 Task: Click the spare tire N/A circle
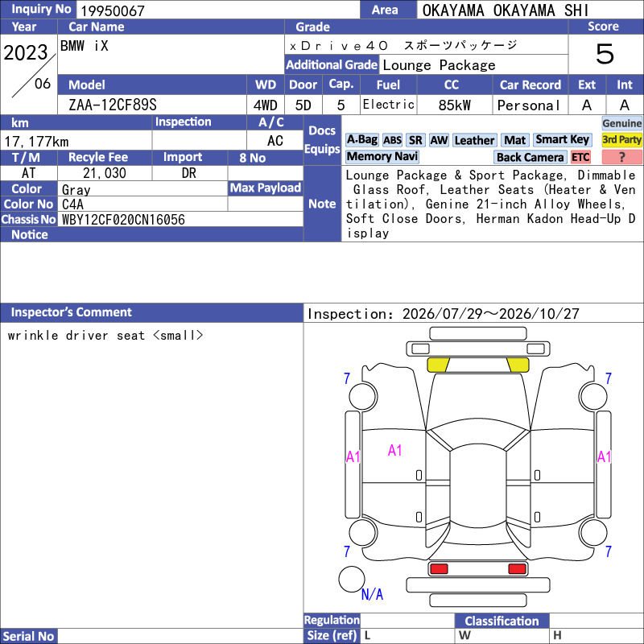(x=352, y=579)
